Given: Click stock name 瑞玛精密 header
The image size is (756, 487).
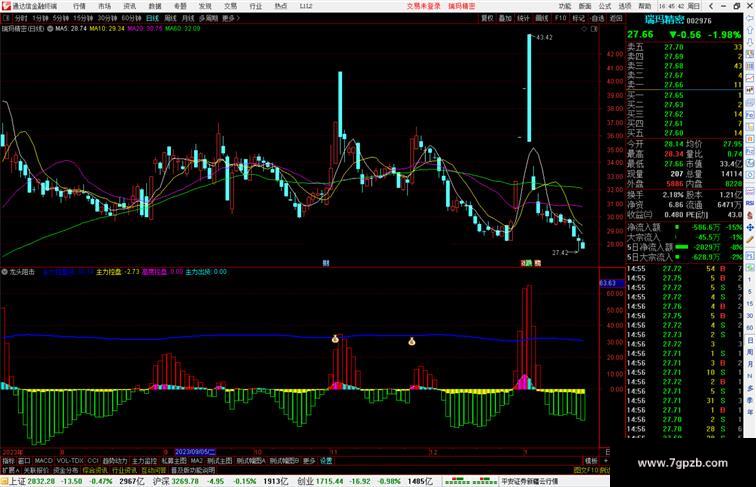Looking at the screenshot, I should click(664, 20).
